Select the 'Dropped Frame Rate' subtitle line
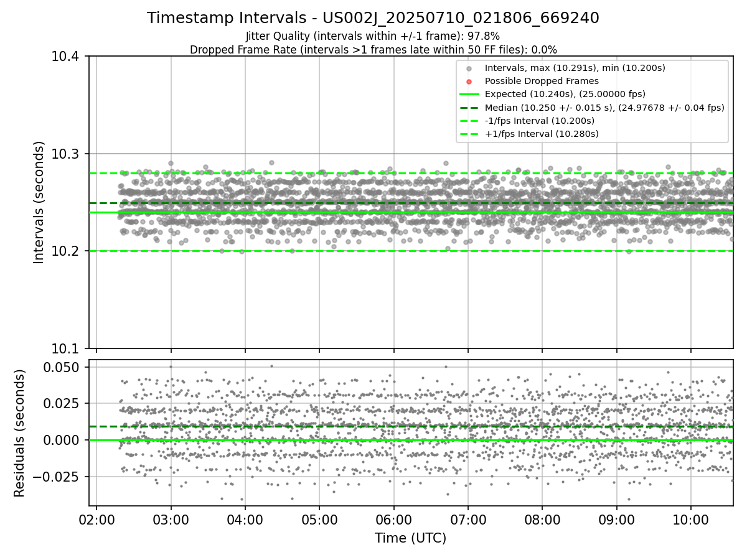The image size is (747, 560). click(373, 50)
